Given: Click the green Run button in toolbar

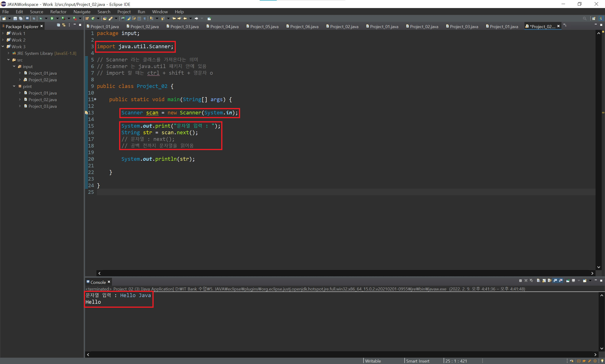Looking at the screenshot, I should point(52,18).
